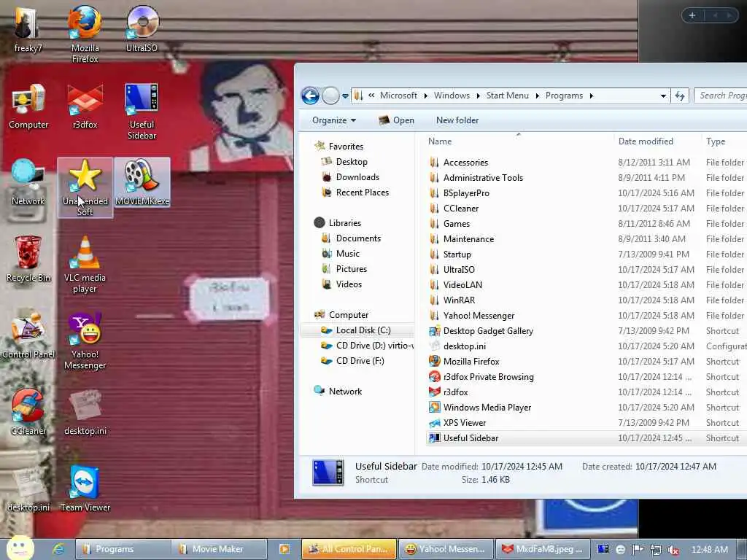Select the Control Panel desktop icon

point(28,335)
